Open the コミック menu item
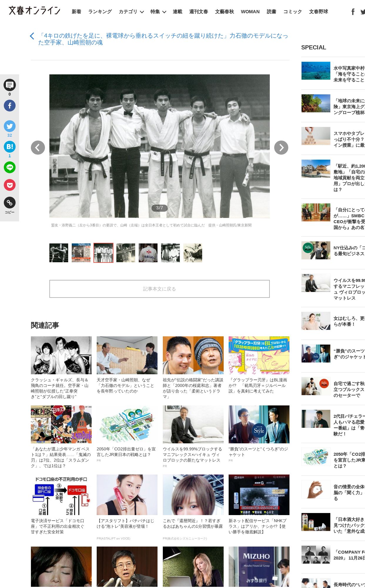 293,12
